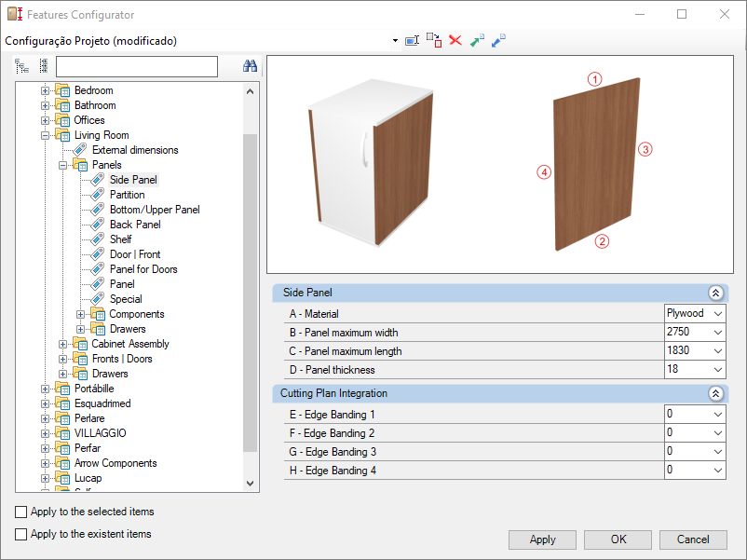The width and height of the screenshot is (747, 560).
Task: Click the Apply button
Action: [542, 540]
